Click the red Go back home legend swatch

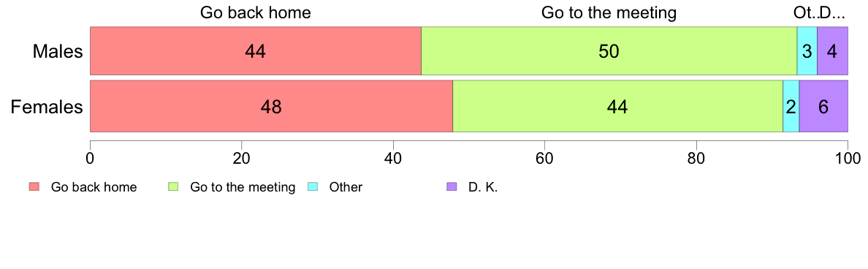pos(34,187)
